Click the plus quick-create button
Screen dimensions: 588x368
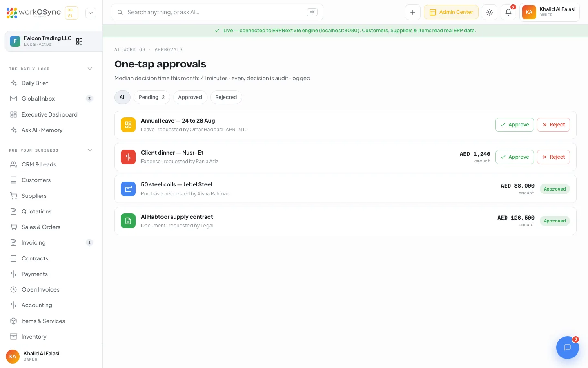pos(413,12)
